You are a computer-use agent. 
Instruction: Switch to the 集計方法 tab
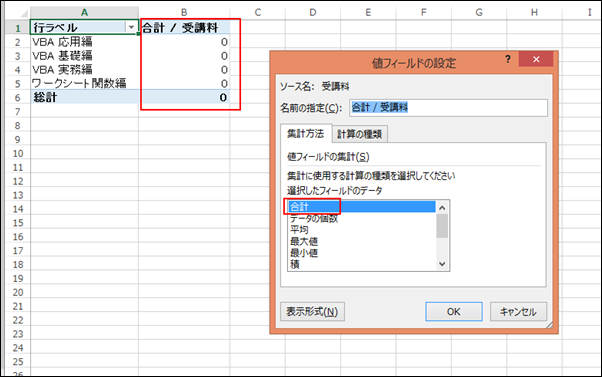pyautogui.click(x=306, y=134)
